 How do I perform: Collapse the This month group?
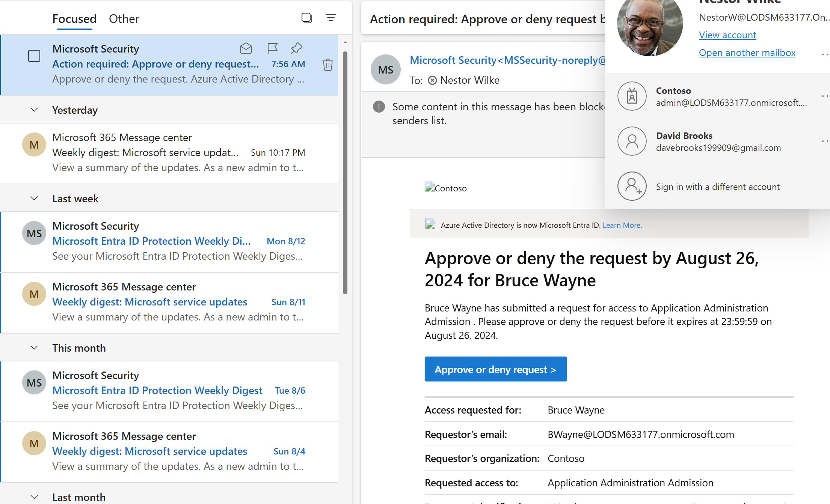(x=34, y=348)
